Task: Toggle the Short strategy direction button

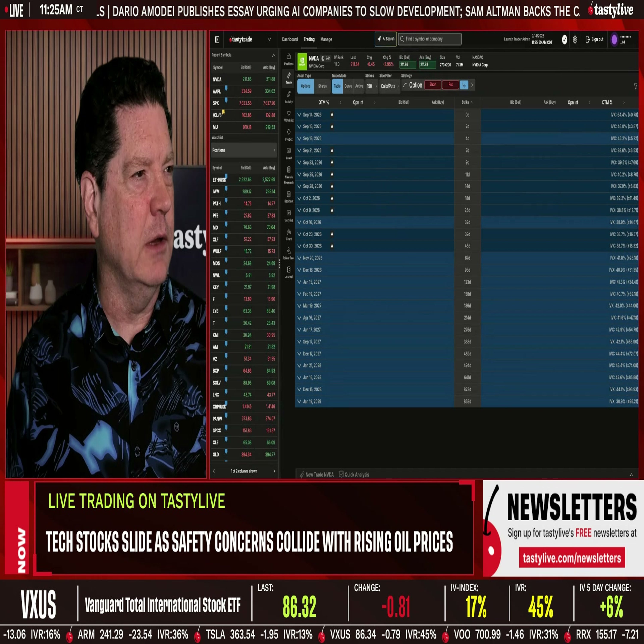Action: [433, 85]
